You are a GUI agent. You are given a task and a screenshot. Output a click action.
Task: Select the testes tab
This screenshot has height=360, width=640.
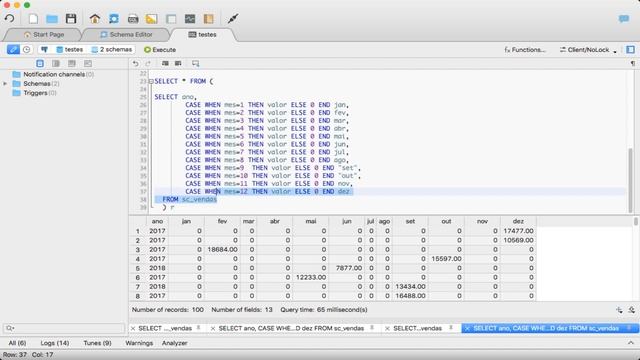[x=203, y=34]
